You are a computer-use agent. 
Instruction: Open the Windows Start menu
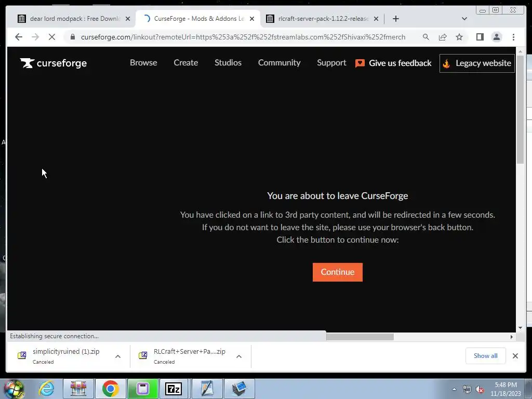[x=14, y=389]
